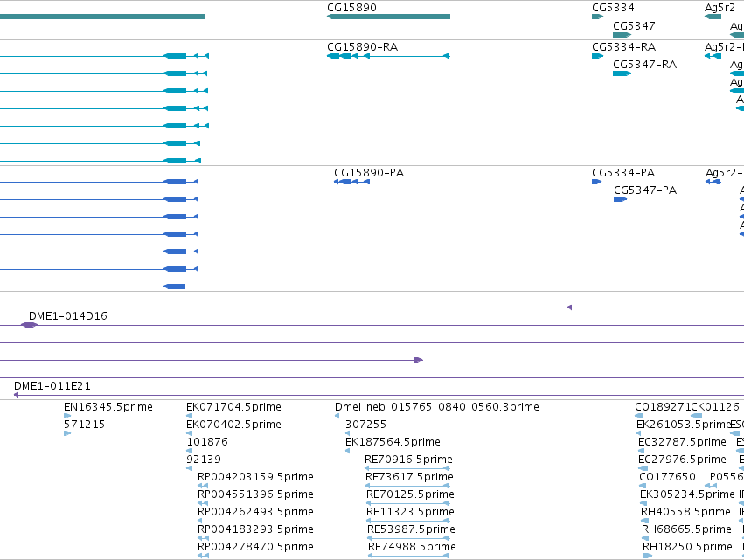Click the CO177650 EST label
The image size is (744, 560).
click(x=668, y=477)
